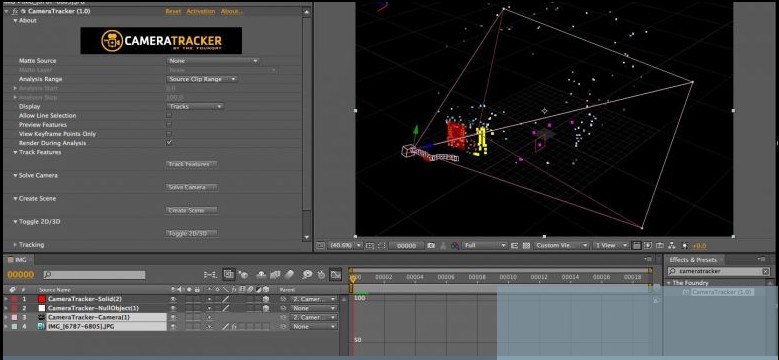Click the Brainstorm icon in timeline
The width and height of the screenshot is (779, 360).
click(308, 275)
